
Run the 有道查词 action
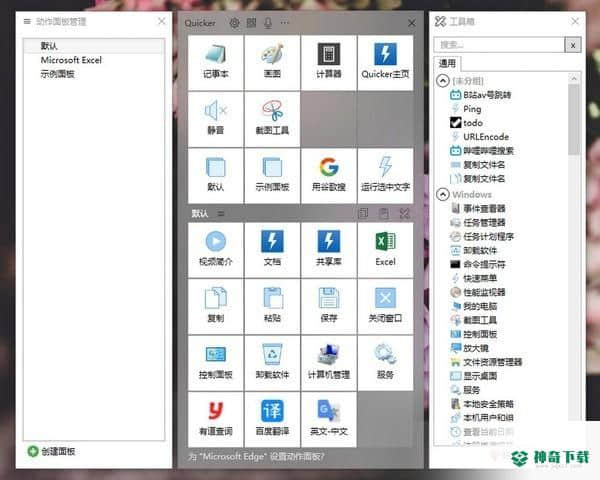[x=215, y=420]
